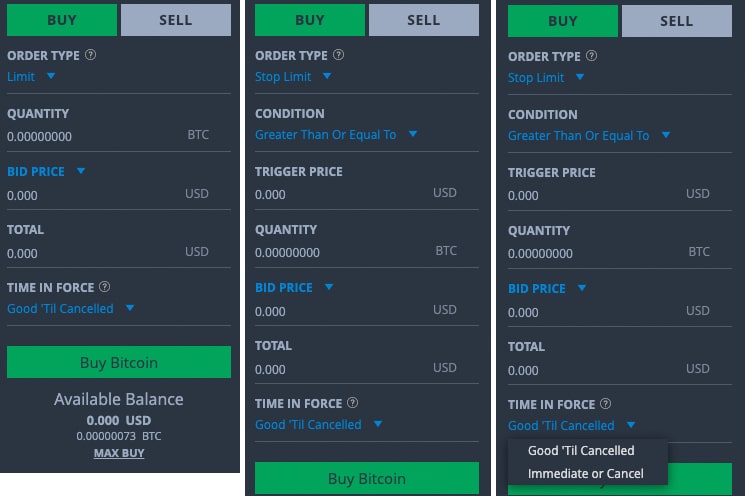Click the TRIGGER PRICE field in the middle panel
The height and width of the screenshot is (496, 745).
click(x=340, y=194)
